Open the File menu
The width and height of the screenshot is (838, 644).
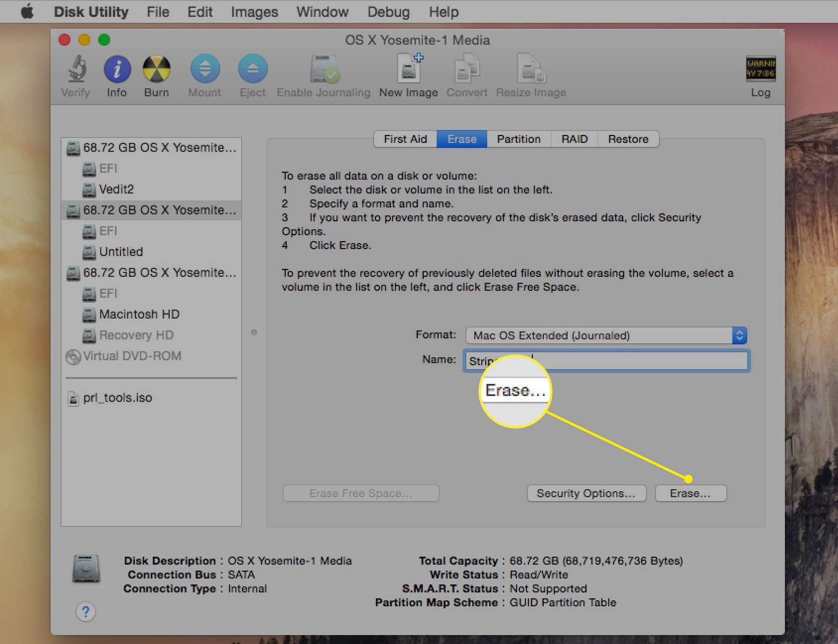[158, 11]
